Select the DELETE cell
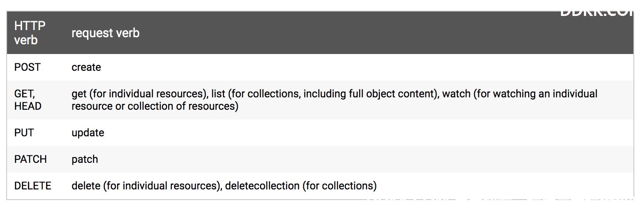 pos(33,186)
